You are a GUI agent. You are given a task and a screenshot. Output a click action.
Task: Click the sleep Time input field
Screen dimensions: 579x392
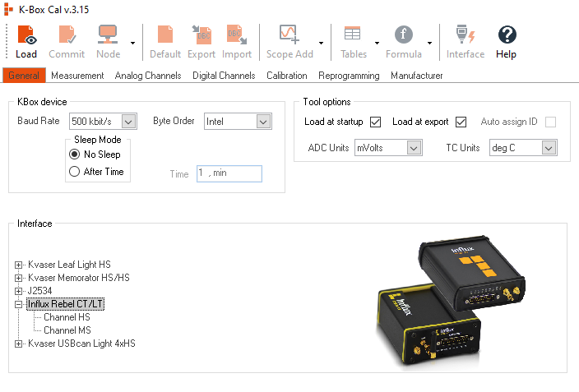[229, 173]
